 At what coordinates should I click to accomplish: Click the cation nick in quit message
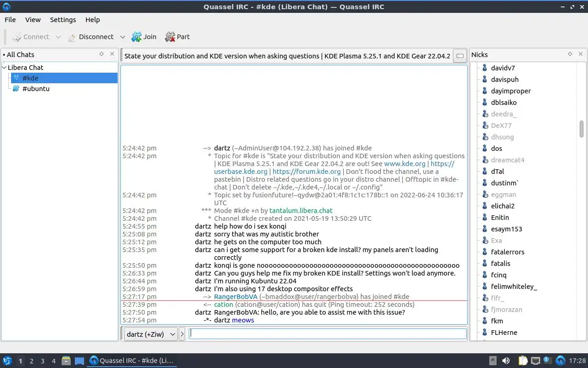(x=224, y=305)
